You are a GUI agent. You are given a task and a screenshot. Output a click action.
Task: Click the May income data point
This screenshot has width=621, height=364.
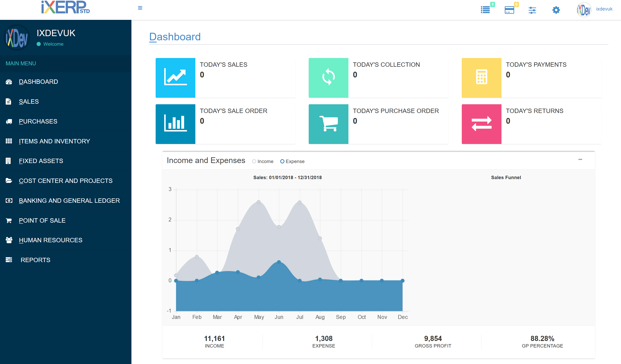click(258, 202)
